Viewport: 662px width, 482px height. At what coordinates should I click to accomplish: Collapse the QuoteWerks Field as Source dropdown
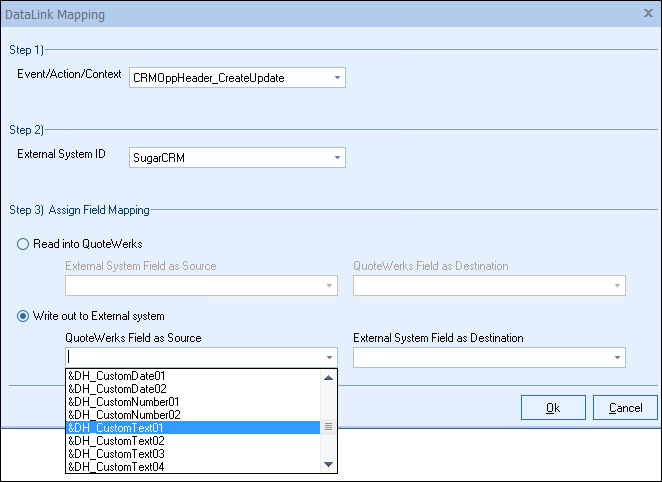[329, 357]
